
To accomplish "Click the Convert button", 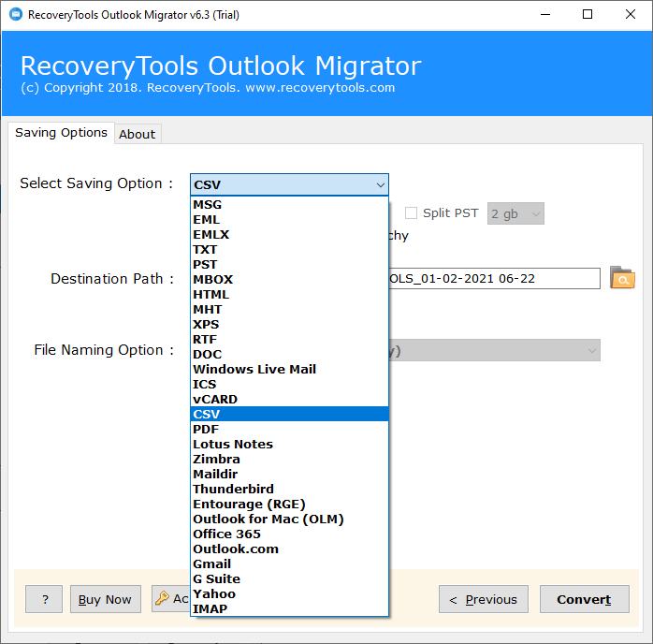I will coord(585,599).
